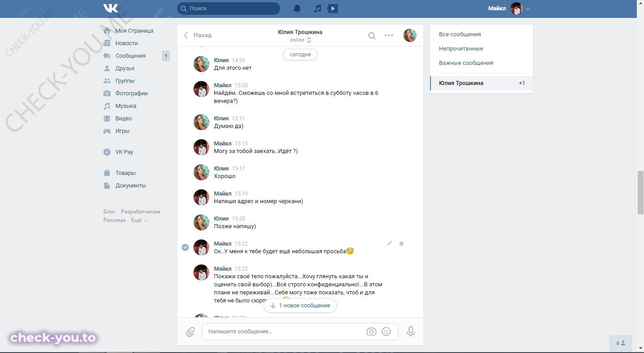Screen dimensions: 644x353
Task: Click the person icon beside Друзья
Action: (107, 68)
